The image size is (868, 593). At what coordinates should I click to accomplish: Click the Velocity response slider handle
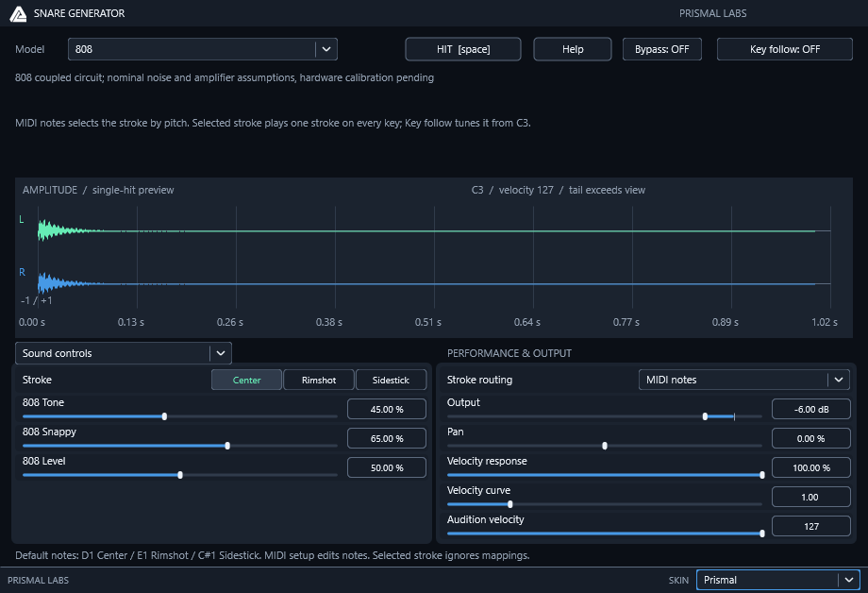point(762,475)
